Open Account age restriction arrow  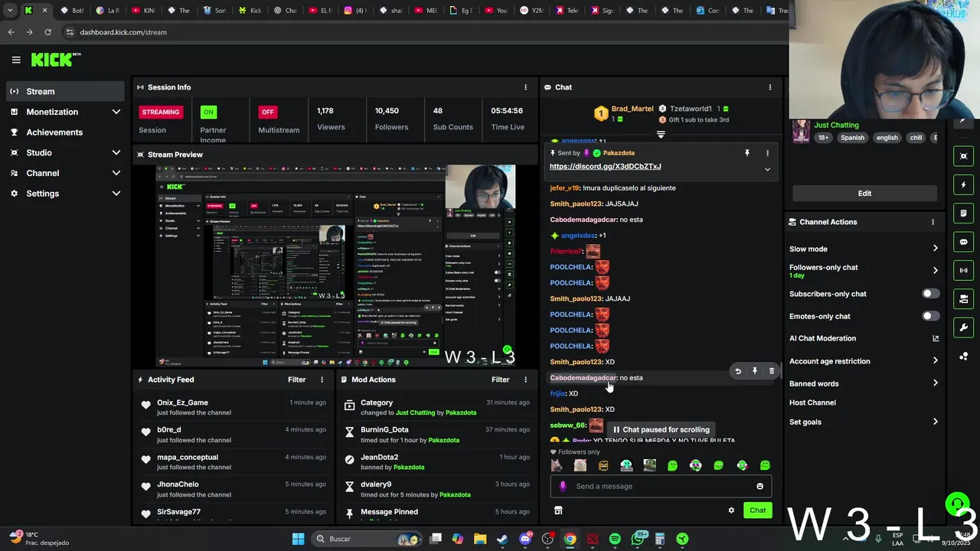(x=935, y=361)
